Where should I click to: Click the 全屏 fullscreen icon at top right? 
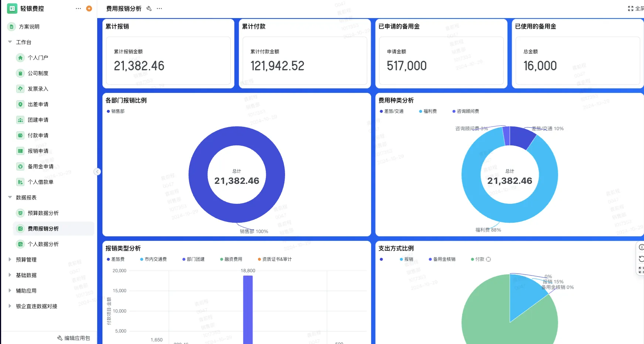pos(631,9)
